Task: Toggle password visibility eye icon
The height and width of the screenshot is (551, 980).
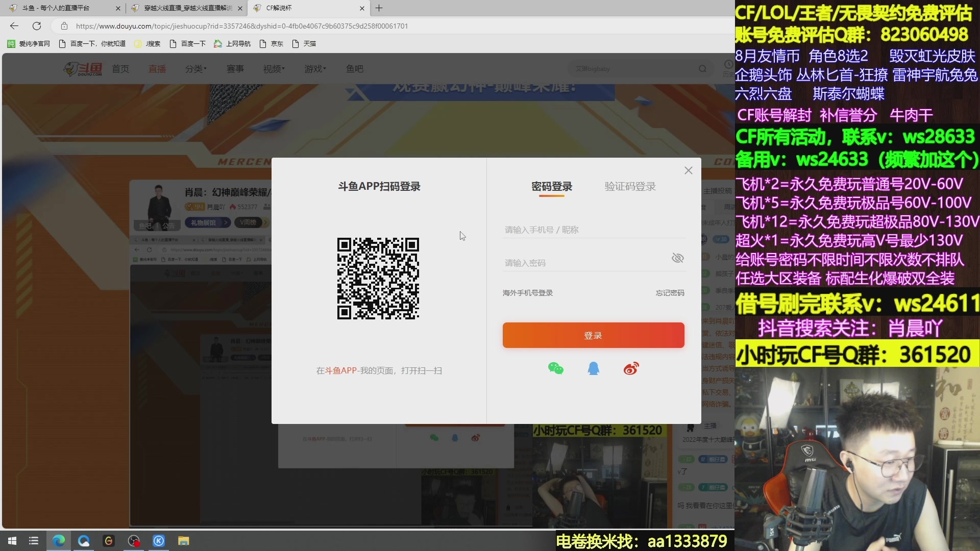Action: pyautogui.click(x=677, y=258)
